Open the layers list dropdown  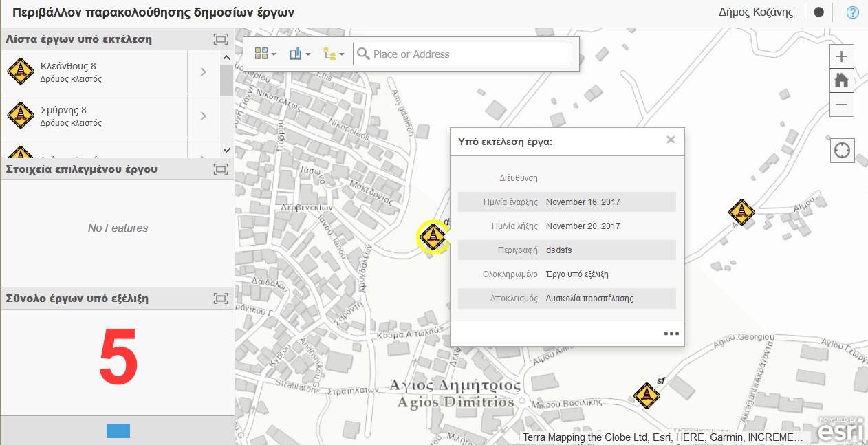(334, 54)
